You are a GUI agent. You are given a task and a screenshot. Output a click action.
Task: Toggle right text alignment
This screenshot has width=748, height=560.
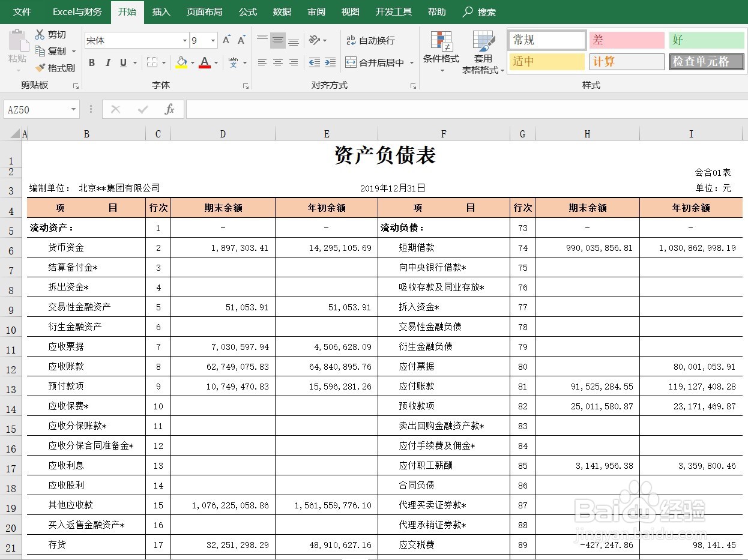(x=293, y=63)
